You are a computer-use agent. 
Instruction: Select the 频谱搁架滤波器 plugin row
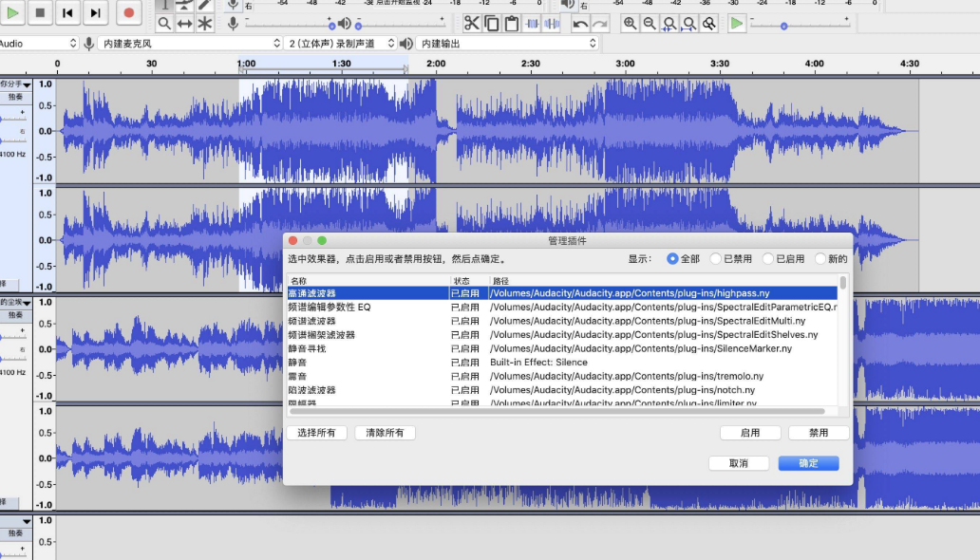click(x=562, y=334)
